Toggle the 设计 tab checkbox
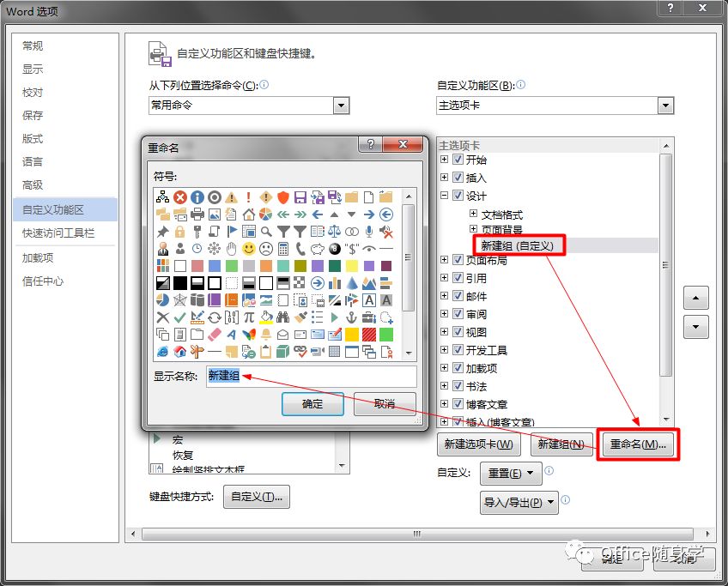This screenshot has height=586, width=728. (x=458, y=196)
